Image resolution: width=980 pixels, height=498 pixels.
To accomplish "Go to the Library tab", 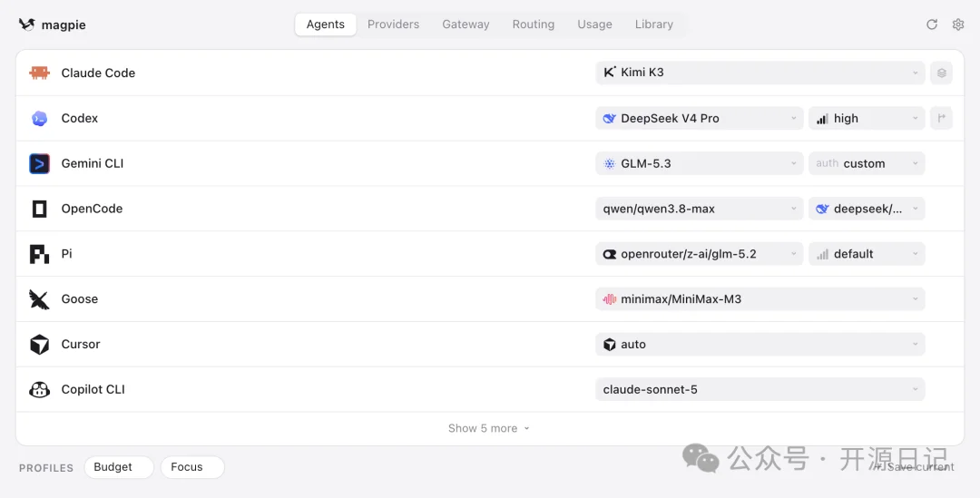I will 653,24.
